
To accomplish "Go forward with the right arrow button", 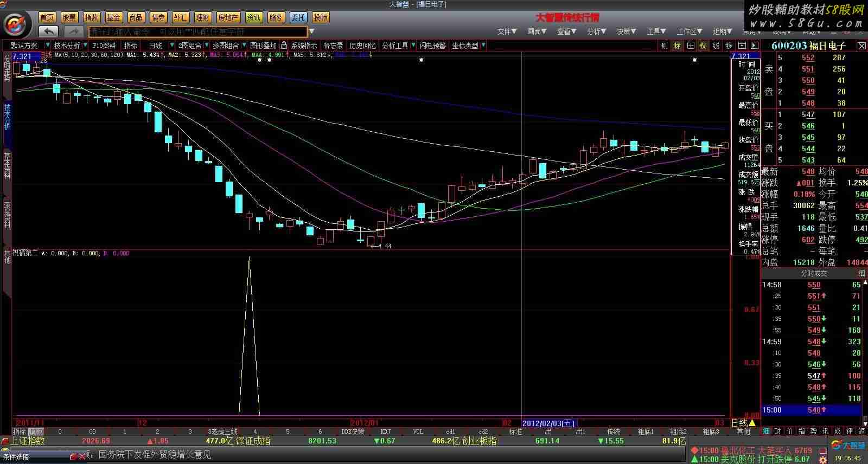I will (74, 31).
